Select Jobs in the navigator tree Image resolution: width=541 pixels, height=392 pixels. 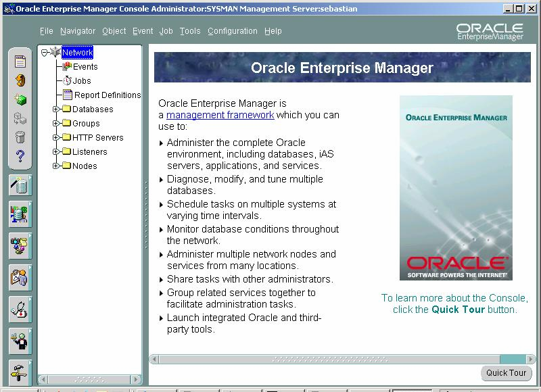coord(82,80)
